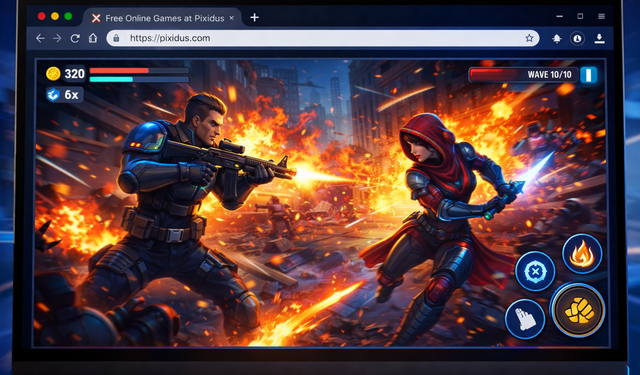Image resolution: width=640 pixels, height=375 pixels.
Task: Click the WAVE 10/10 progress bar
Action: click(x=523, y=75)
